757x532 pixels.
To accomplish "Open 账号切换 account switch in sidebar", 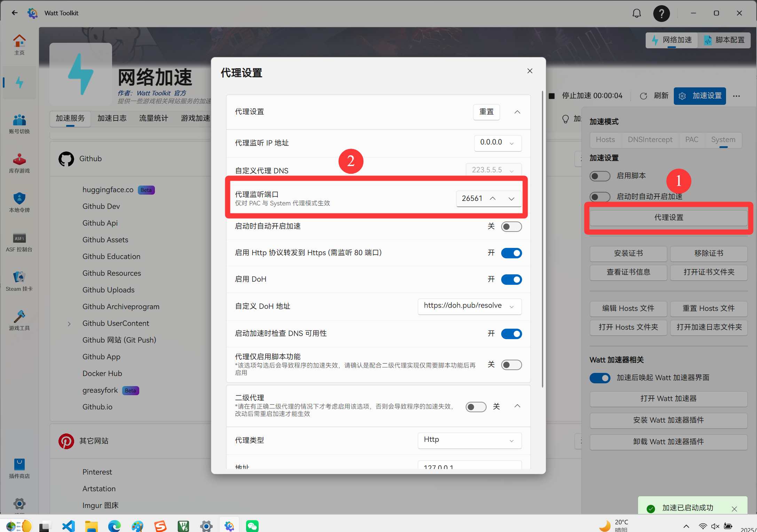I will coord(19,124).
